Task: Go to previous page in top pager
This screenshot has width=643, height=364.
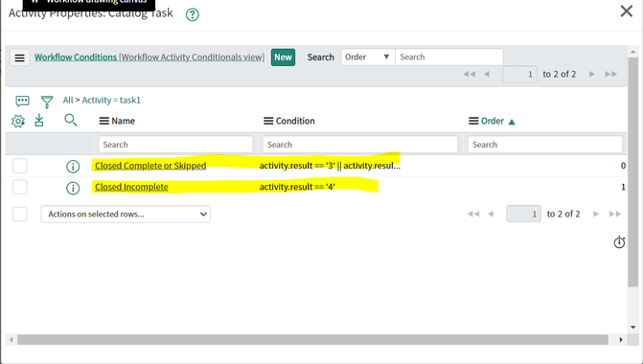Action: 487,74
